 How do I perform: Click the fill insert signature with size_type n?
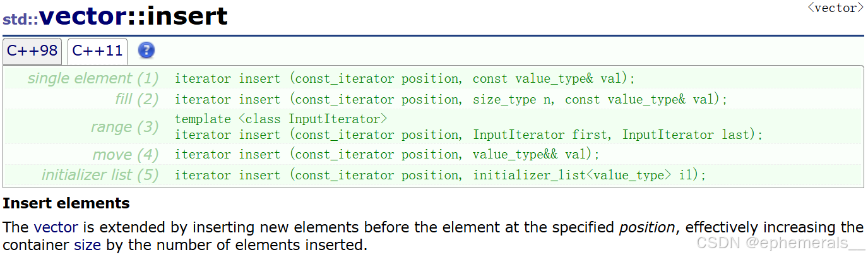tap(451, 99)
